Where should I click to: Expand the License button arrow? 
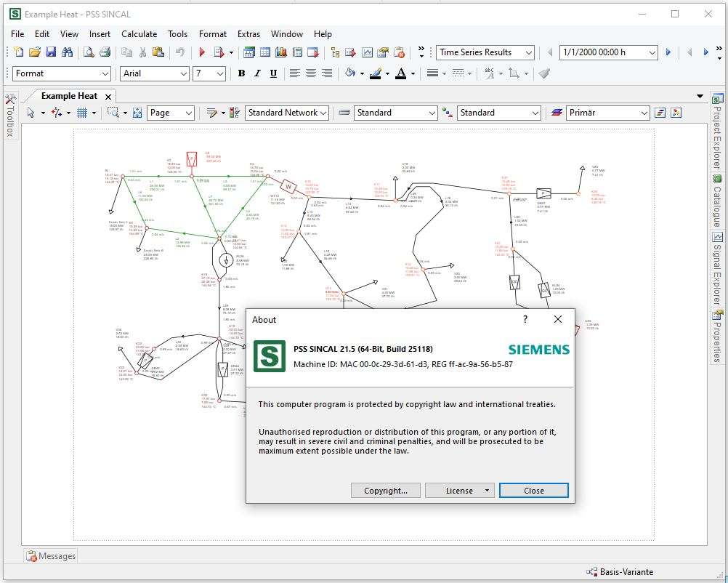click(x=487, y=491)
